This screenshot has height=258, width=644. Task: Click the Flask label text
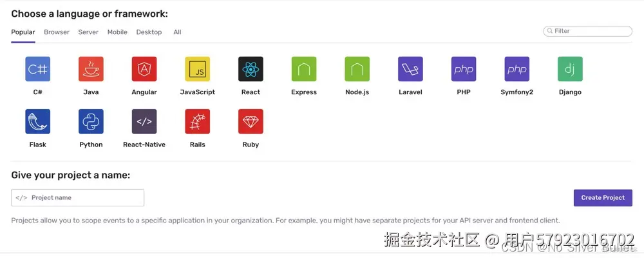[38, 144]
